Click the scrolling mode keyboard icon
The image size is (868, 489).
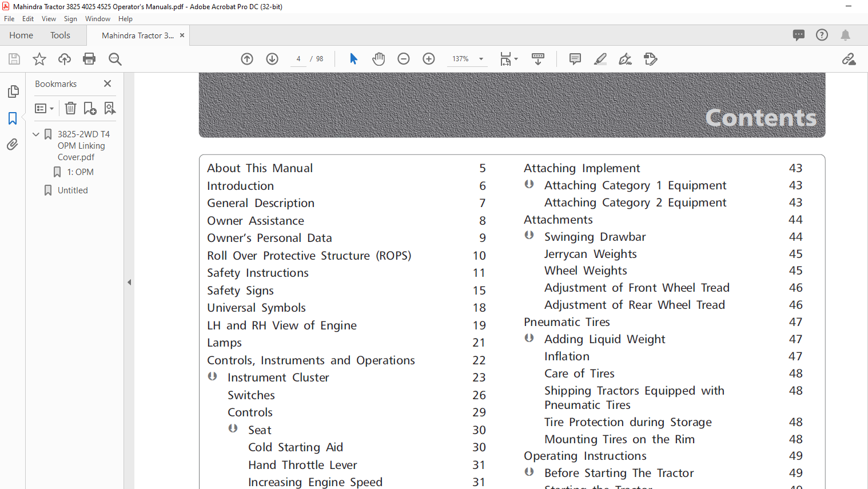[x=538, y=59]
